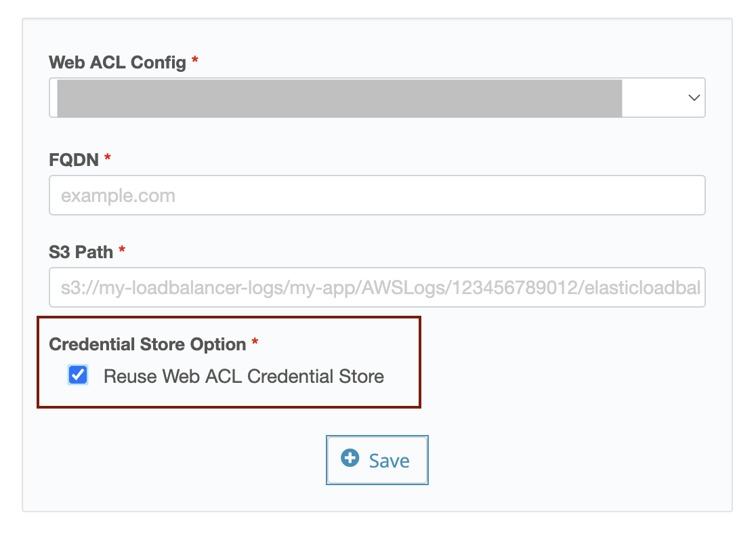Focus the FQDN input field
This screenshot has width=756, height=538.
377,195
